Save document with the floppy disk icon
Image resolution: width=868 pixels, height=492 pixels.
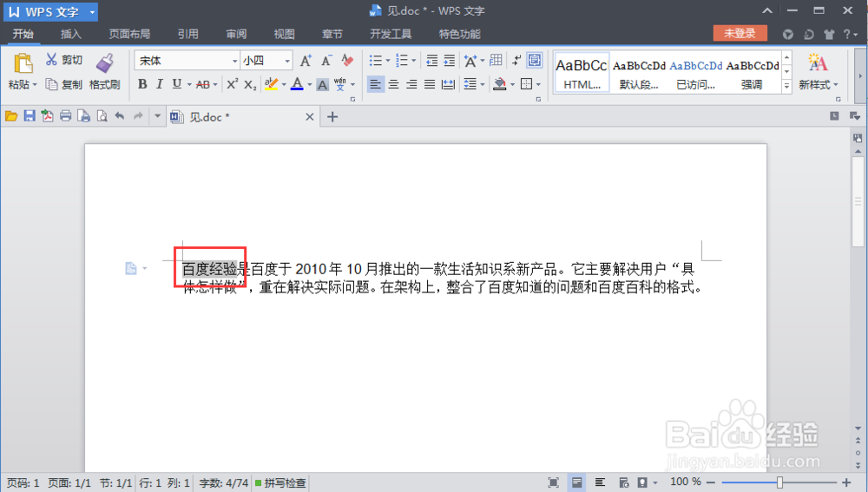[30, 115]
